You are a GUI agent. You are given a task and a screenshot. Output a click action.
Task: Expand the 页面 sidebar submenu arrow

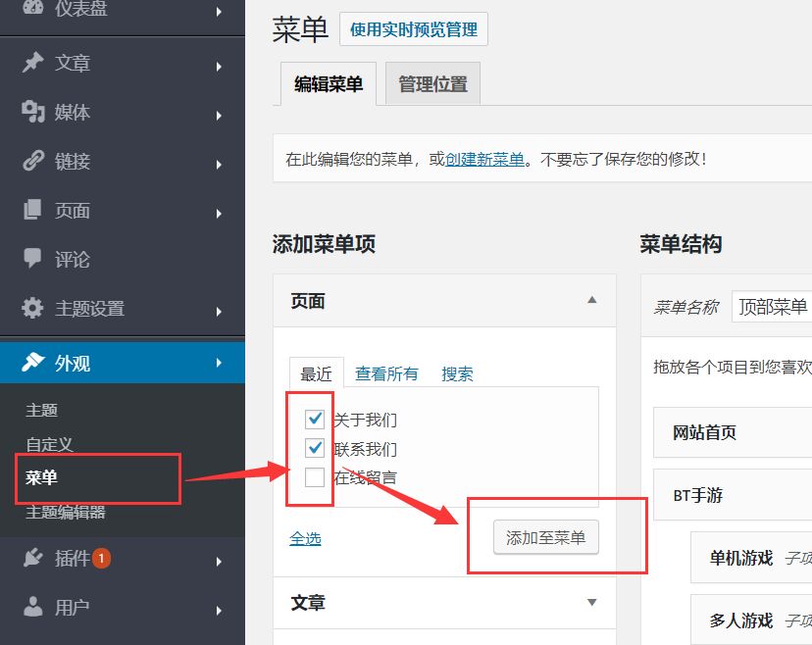(x=219, y=214)
